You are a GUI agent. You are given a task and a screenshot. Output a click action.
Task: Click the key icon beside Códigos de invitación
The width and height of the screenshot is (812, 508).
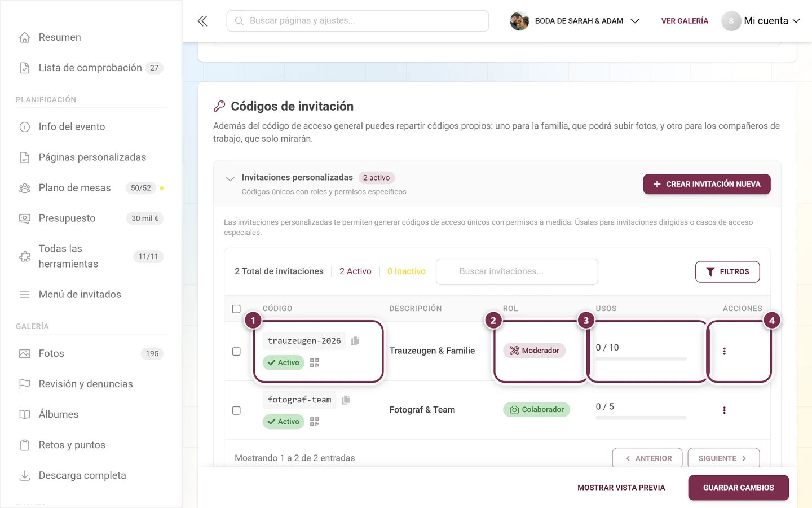pyautogui.click(x=219, y=106)
